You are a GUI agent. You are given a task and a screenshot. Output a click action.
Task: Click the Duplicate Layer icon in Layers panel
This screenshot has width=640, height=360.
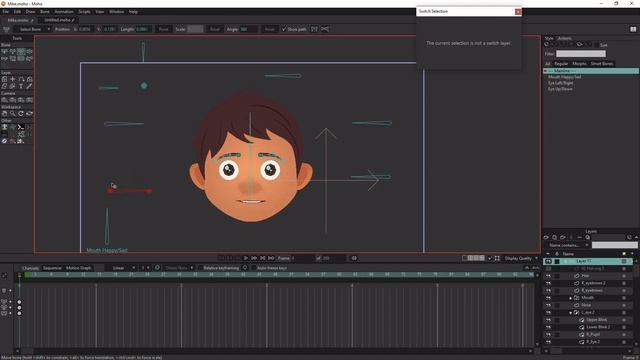(x=554, y=237)
